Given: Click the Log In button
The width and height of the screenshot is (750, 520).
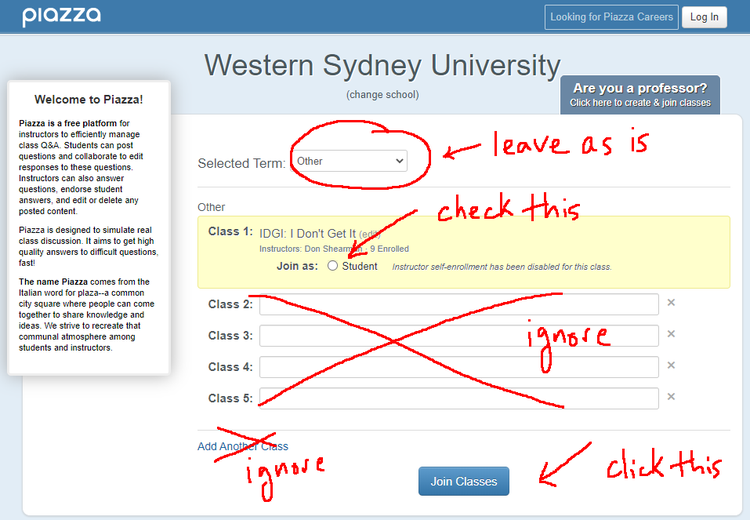Looking at the screenshot, I should click(704, 17).
